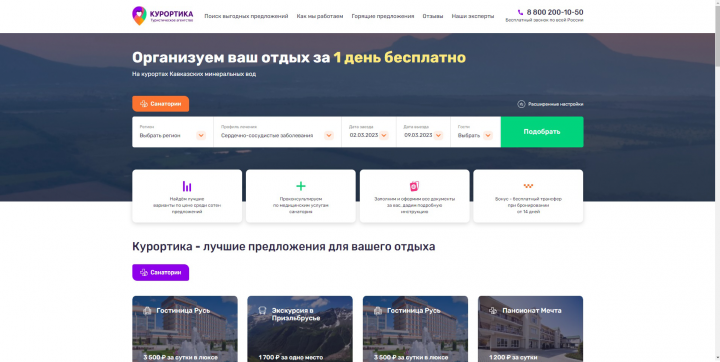
Task: Go to Как мы работаем section
Action: coord(320,16)
